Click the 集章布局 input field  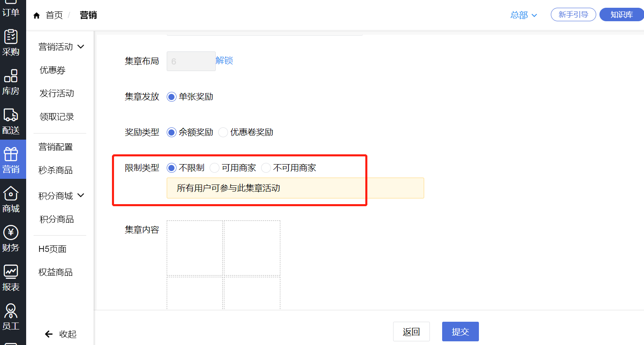click(x=191, y=61)
